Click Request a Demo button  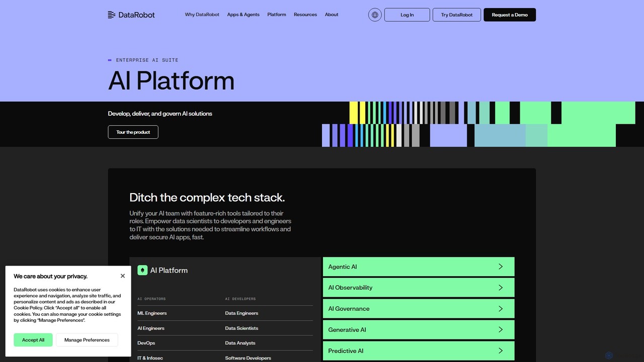click(510, 15)
